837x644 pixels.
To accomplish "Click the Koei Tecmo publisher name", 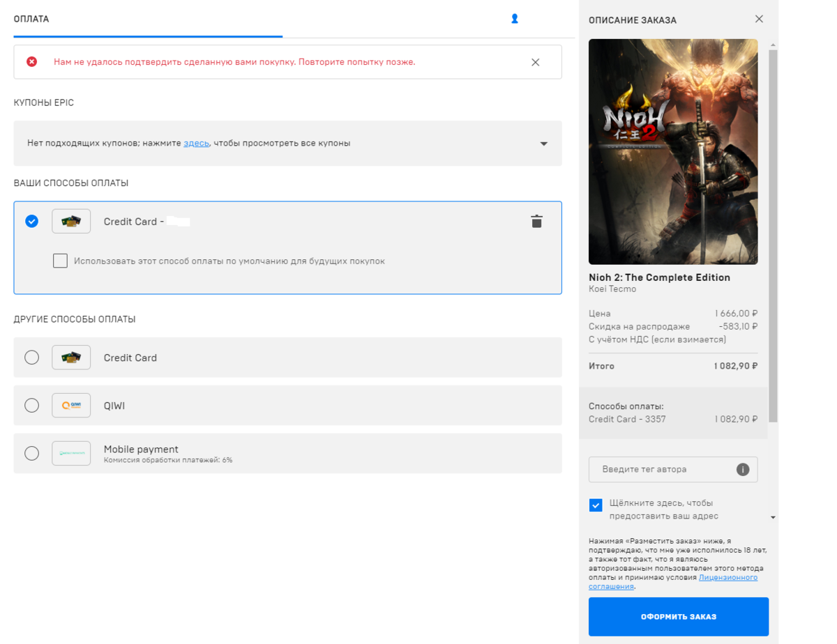I will point(612,289).
